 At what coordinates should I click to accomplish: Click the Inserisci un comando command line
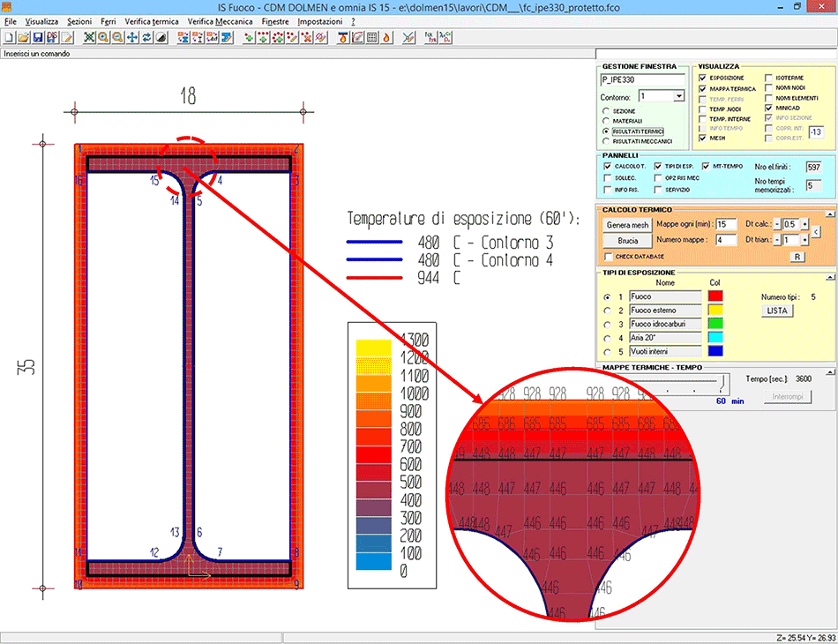coord(297,54)
